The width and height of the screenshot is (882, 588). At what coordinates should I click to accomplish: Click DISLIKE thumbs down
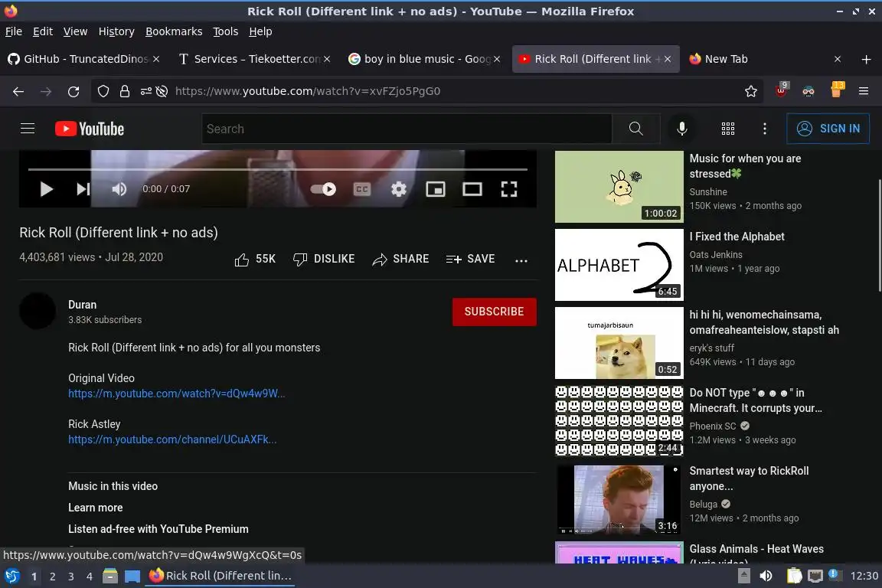[x=324, y=259]
